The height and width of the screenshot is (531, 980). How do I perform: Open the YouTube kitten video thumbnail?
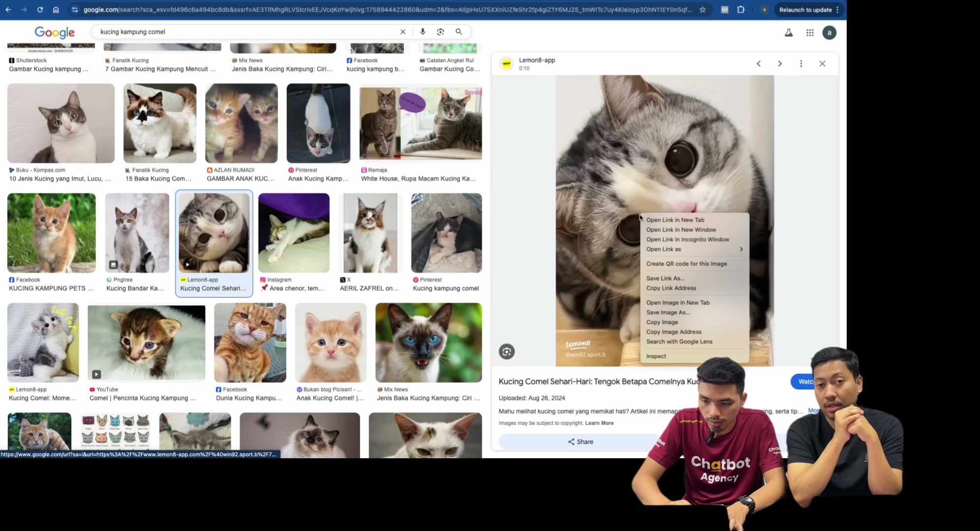point(146,343)
